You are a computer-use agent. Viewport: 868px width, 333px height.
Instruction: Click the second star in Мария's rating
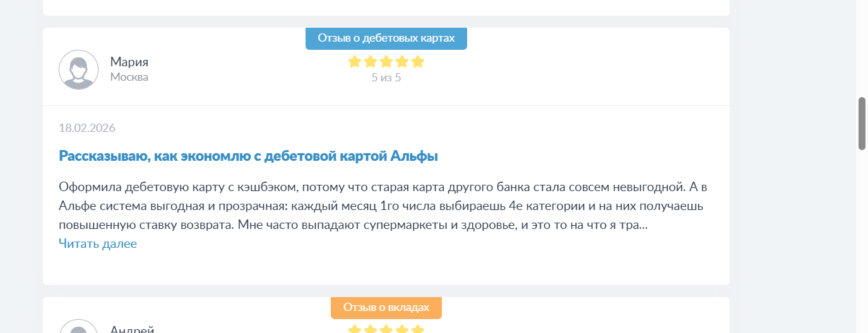click(371, 62)
